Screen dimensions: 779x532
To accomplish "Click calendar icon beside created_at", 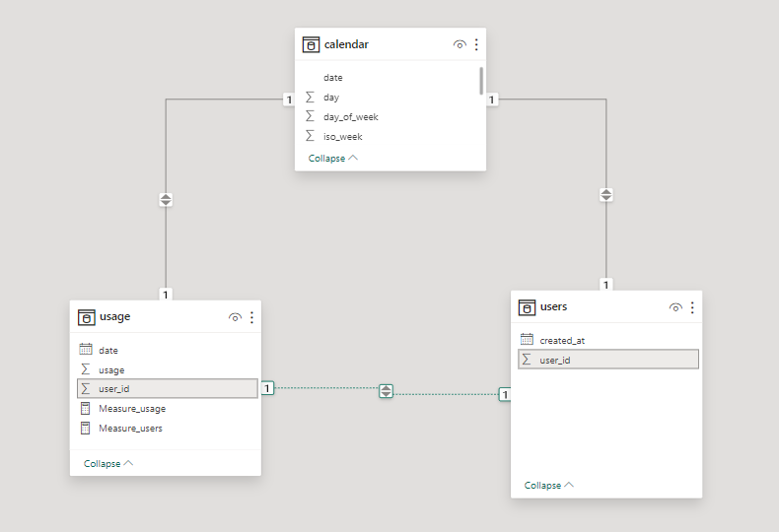I will [x=527, y=340].
